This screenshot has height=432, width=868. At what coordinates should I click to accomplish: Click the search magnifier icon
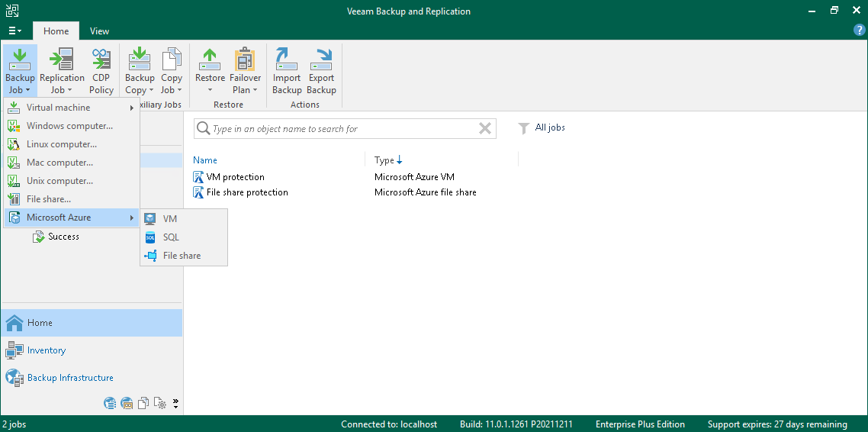pos(203,128)
